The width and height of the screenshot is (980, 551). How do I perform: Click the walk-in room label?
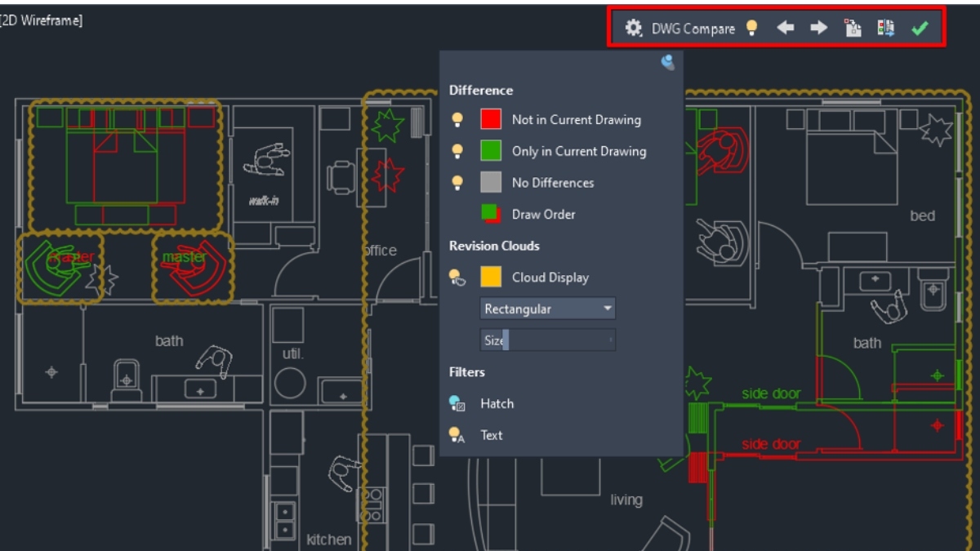point(264,200)
